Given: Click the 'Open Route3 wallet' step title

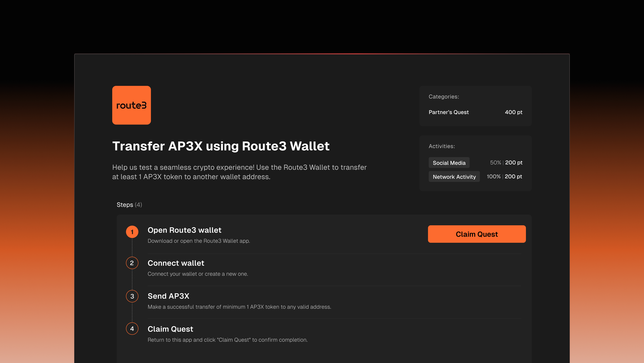Looking at the screenshot, I should click(x=184, y=230).
